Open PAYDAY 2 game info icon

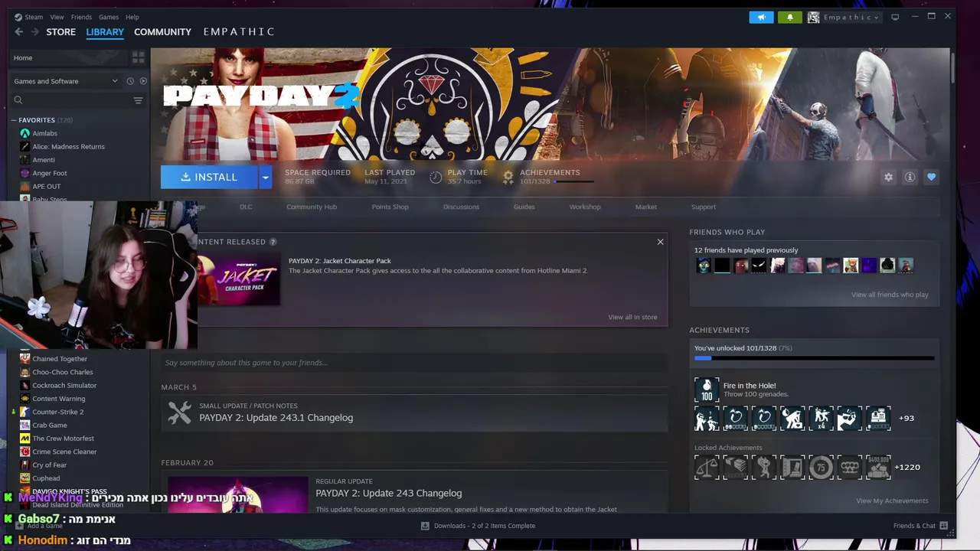tap(910, 177)
